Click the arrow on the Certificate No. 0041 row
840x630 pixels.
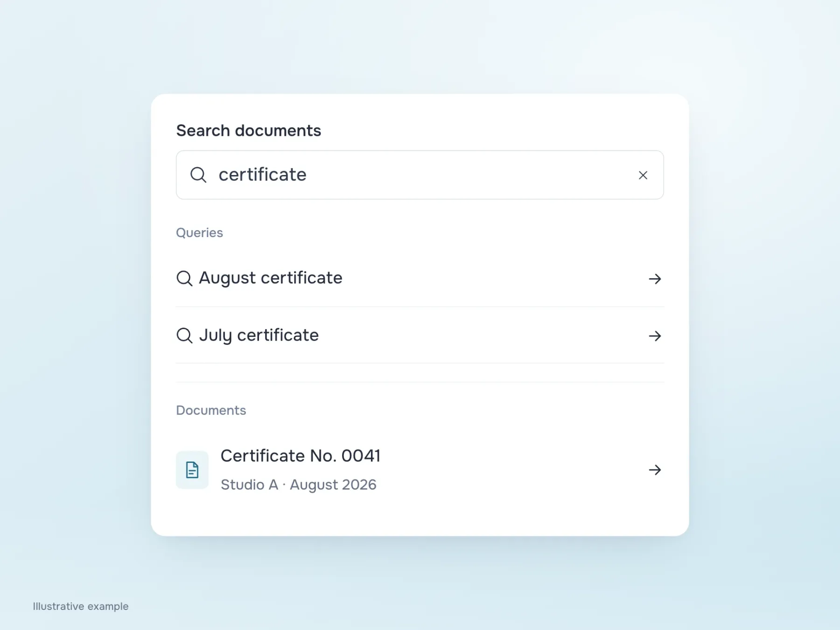(x=655, y=469)
